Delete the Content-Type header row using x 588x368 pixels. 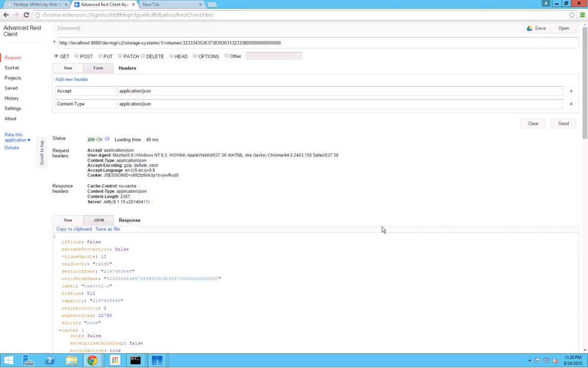(x=571, y=104)
